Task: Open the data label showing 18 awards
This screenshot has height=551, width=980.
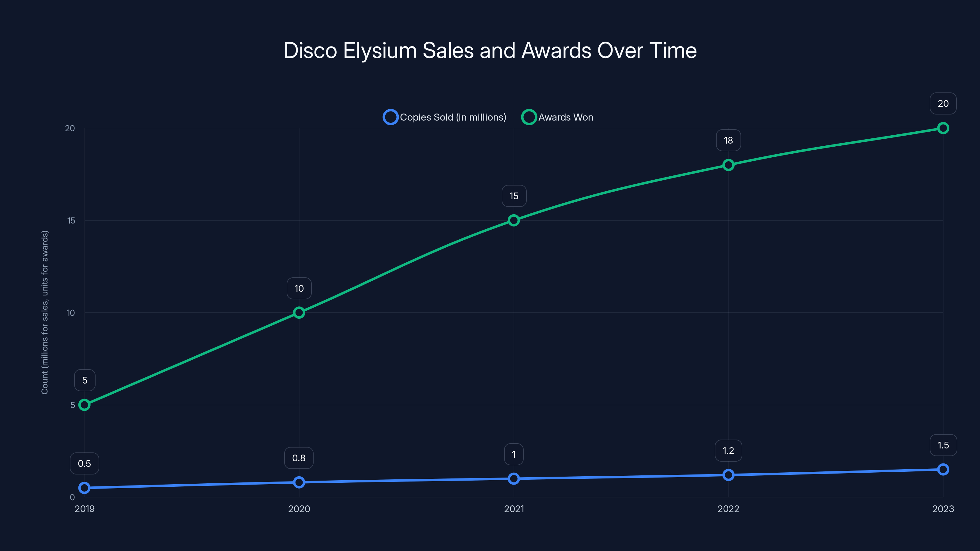Action: click(x=728, y=140)
